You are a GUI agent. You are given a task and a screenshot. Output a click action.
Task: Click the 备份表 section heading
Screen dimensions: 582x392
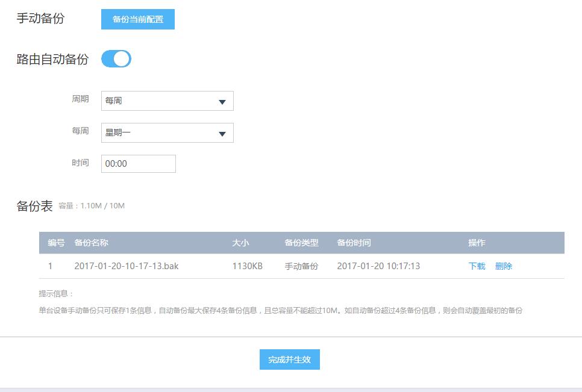[x=34, y=206]
